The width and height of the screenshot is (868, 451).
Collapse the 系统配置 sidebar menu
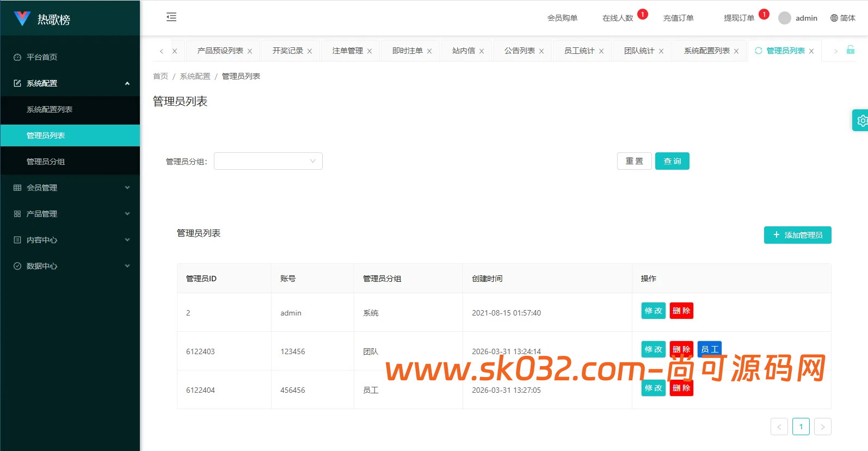(70, 83)
